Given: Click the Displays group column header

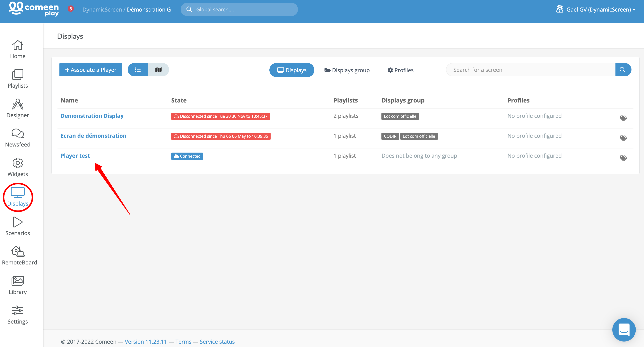Looking at the screenshot, I should coord(403,100).
